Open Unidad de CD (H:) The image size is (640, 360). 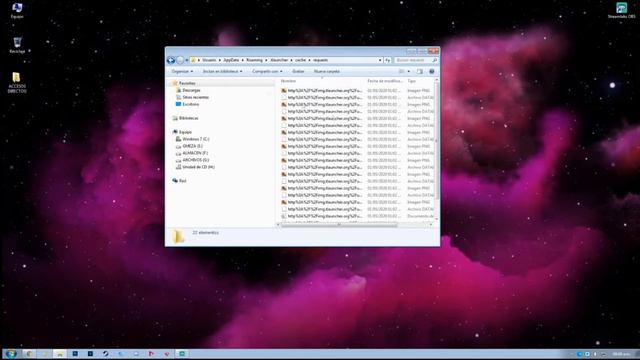198,167
